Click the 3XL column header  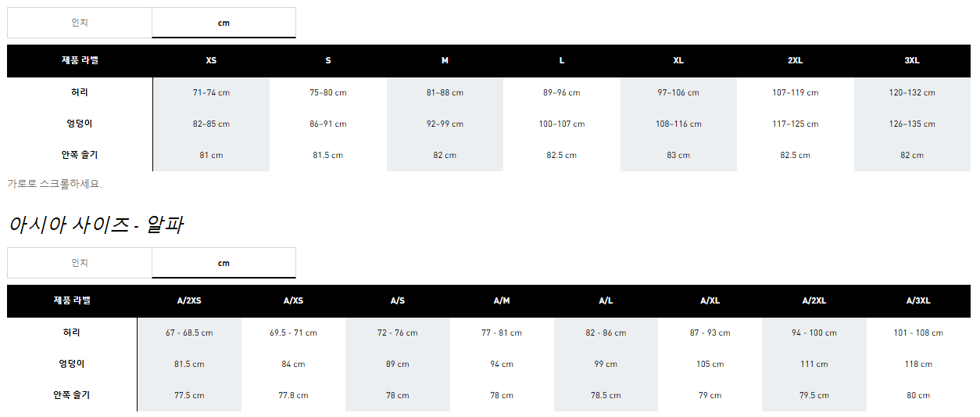[911, 61]
